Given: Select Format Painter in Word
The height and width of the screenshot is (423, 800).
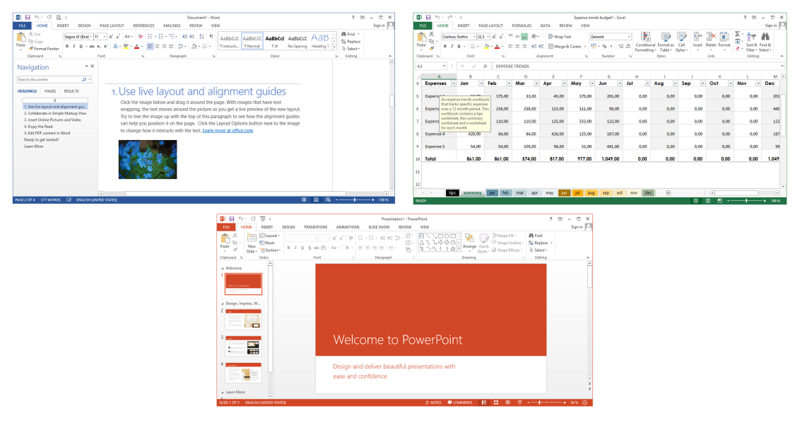Looking at the screenshot, I should [x=44, y=48].
